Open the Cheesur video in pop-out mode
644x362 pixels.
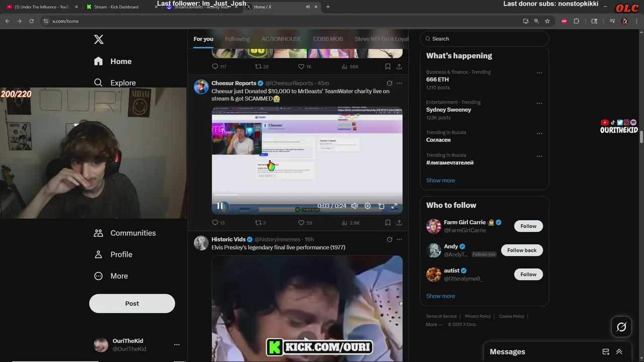381,206
